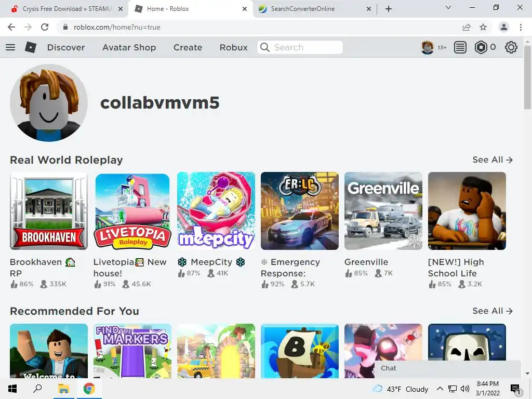Open High School Life game thumbnail
This screenshot has height=399, width=532.
(467, 211)
